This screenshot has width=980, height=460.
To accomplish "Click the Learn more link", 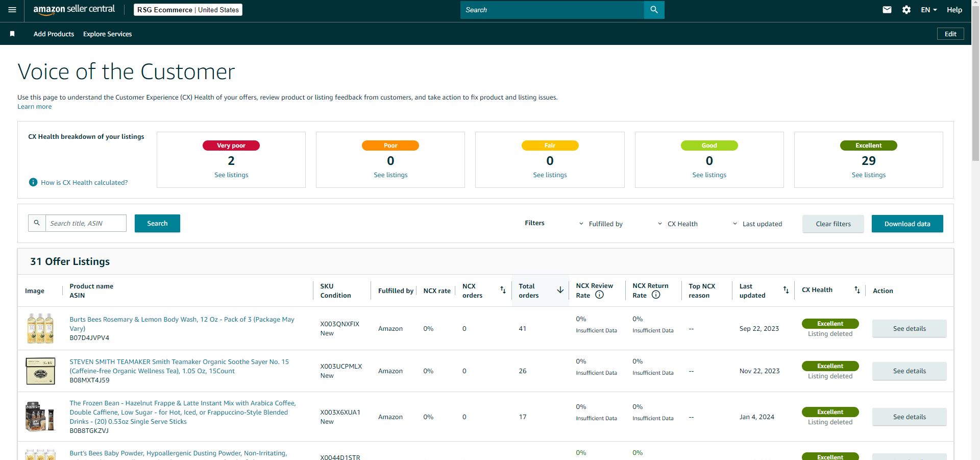I will [34, 107].
